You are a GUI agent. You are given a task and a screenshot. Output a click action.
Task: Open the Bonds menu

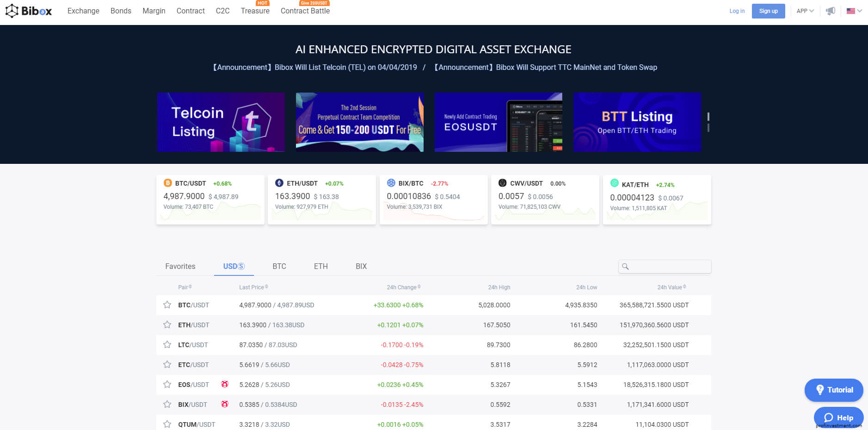[x=121, y=11]
